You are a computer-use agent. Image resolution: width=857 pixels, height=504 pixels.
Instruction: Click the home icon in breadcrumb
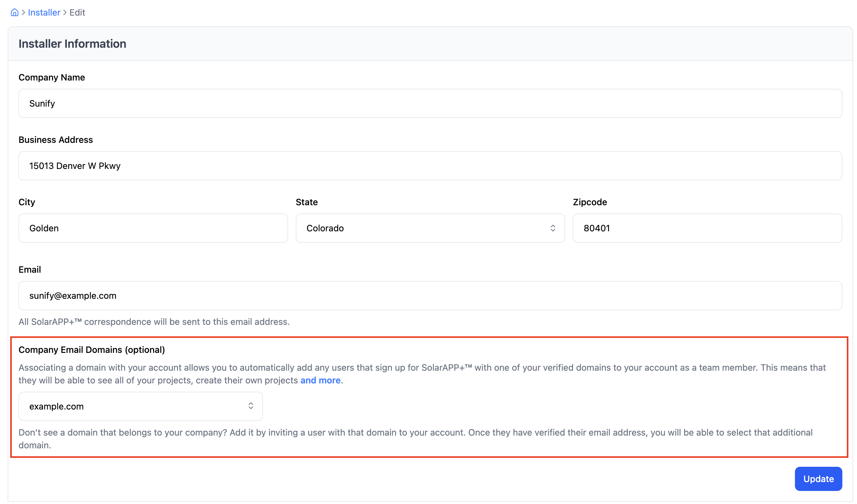(x=14, y=13)
